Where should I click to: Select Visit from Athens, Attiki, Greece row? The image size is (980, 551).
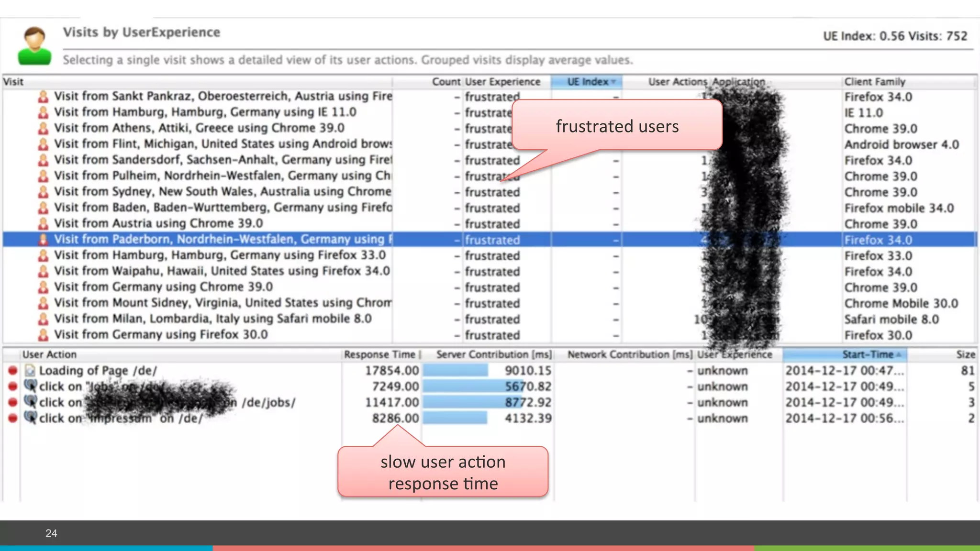(x=489, y=128)
